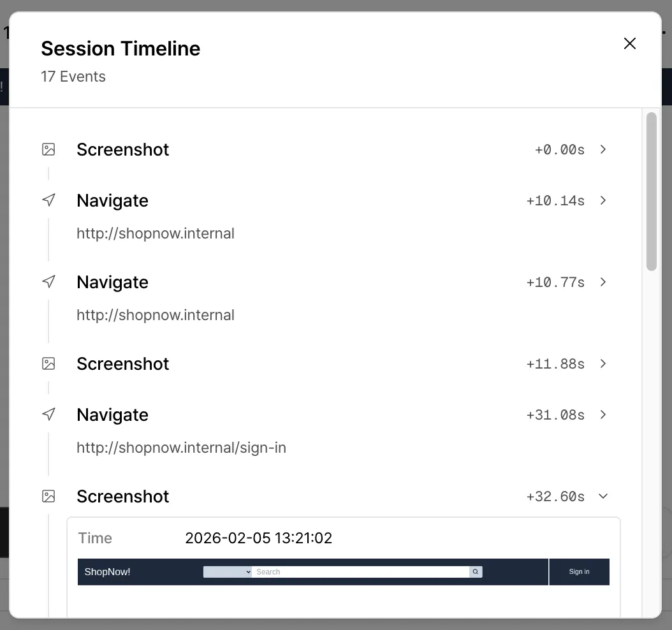
Task: Click the search magnifier icon in the ShopNow preview
Action: tap(476, 572)
